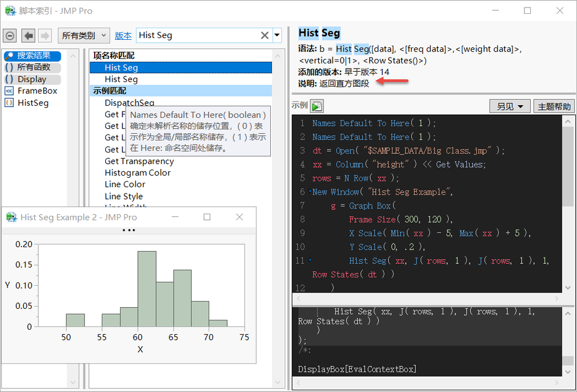This screenshot has height=392, width=577.
Task: Click line 3 Open Big Class.jmp code
Action: tap(409, 151)
